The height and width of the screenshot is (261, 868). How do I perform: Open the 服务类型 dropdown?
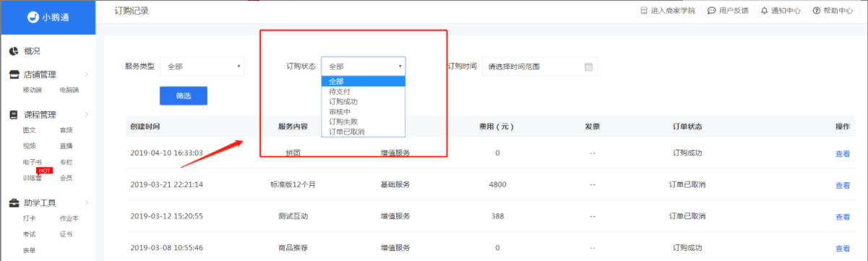(x=202, y=67)
